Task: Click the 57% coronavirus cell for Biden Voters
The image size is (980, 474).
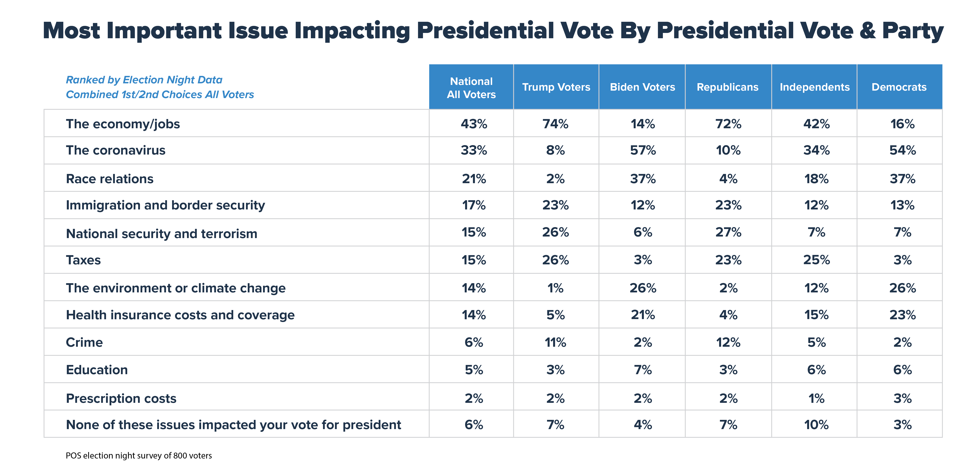Action: pyautogui.click(x=642, y=150)
